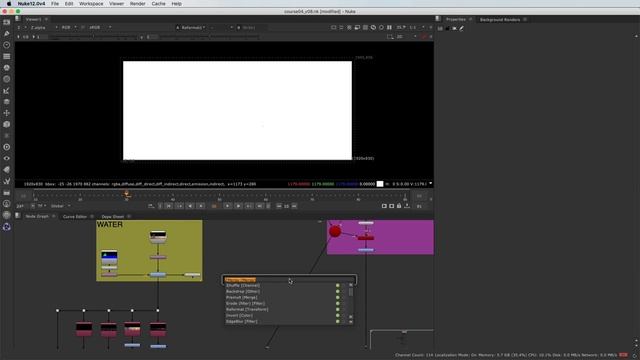Screen dimensions: 640x360
Task: Open the Merge nodes toolbar icon
Action: 7,102
